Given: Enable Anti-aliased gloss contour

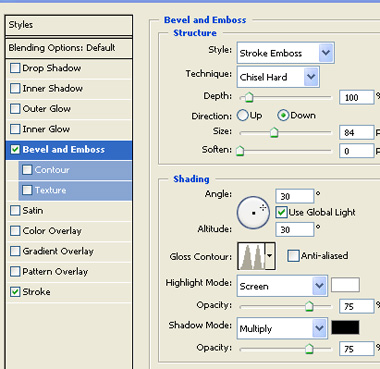Looking at the screenshot, I should click(293, 256).
